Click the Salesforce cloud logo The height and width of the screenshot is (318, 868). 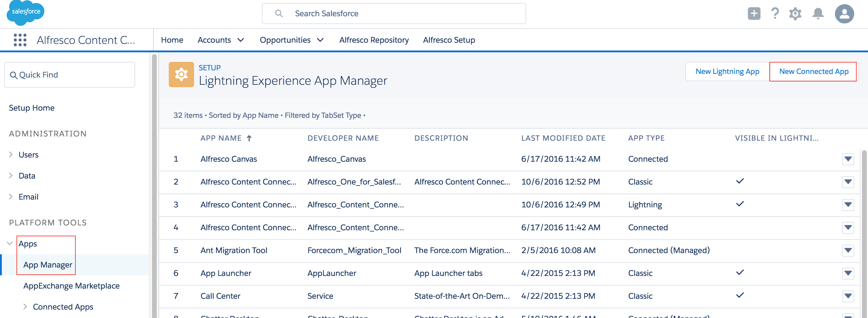pyautogui.click(x=25, y=13)
